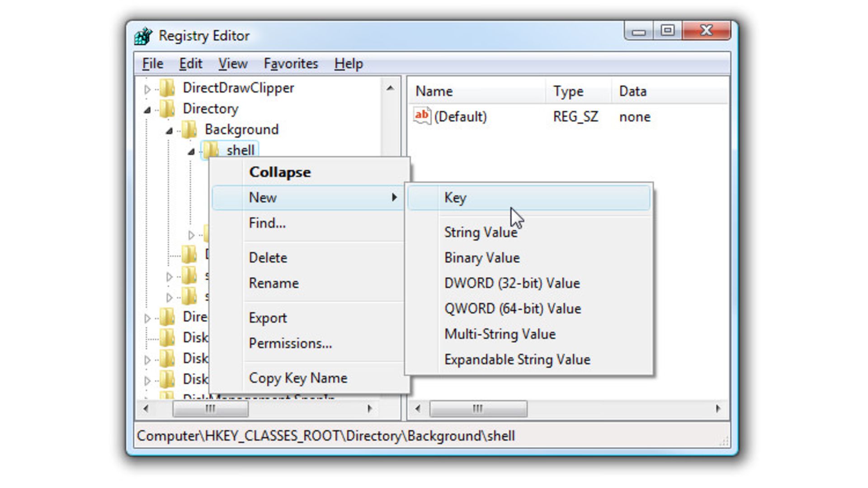Collapse the shell key with its arrow
Screen dimensions: 868x488
[191, 152]
